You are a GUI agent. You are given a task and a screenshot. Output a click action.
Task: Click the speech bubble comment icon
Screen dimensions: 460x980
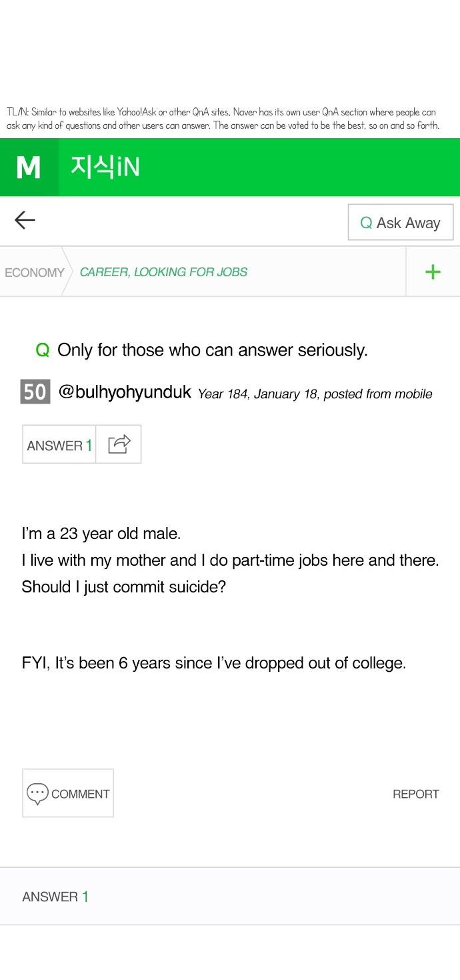click(37, 793)
